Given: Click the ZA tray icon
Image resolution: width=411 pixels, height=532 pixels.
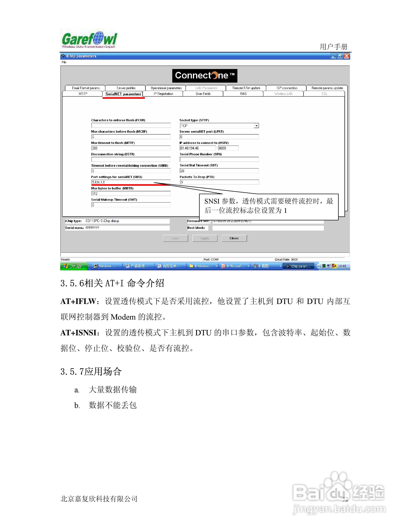Looking at the screenshot, I should pos(334,266).
